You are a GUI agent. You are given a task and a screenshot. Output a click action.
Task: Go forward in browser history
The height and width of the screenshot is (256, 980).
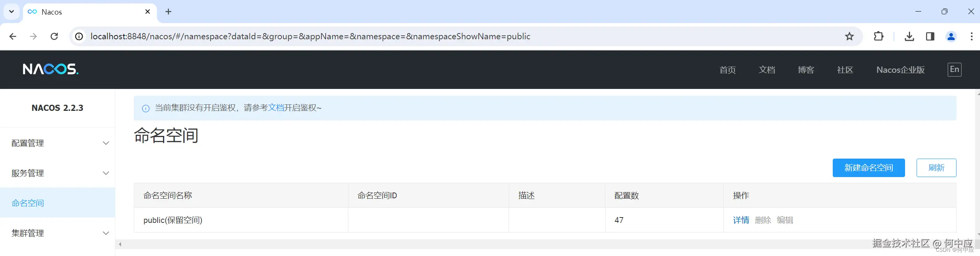[x=33, y=36]
